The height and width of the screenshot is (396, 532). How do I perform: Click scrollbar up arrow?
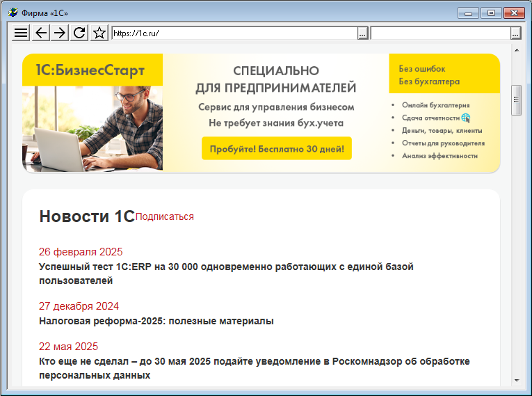[x=517, y=50]
